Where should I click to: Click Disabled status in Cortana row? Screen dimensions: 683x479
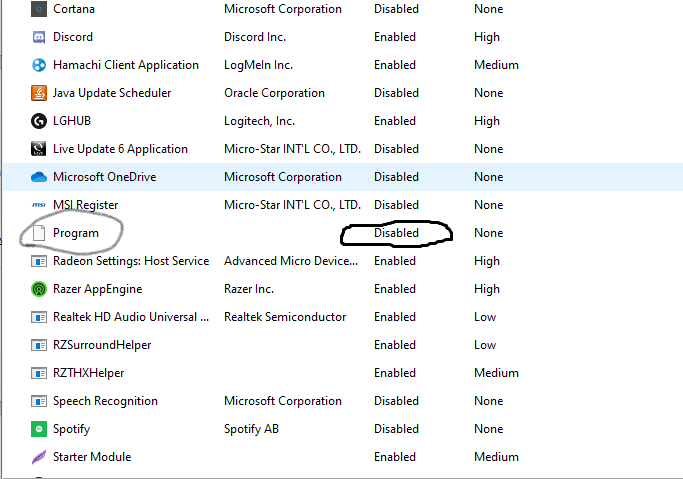[x=396, y=9]
